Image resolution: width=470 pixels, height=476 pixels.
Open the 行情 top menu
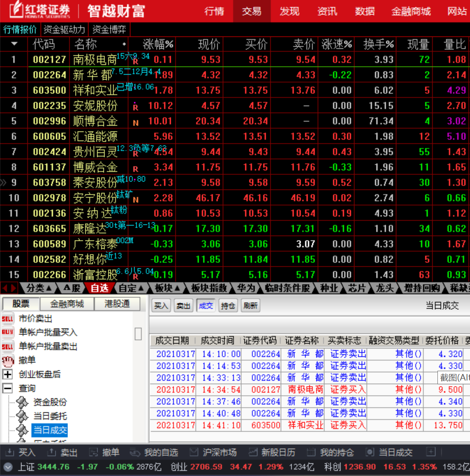tap(214, 11)
